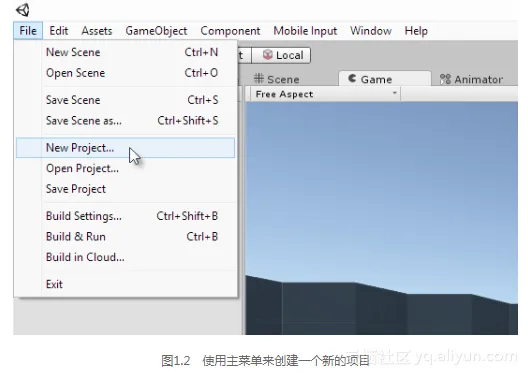Toggle the Local handle orientation button
Viewport: 528px width, 376px height.
tap(282, 55)
